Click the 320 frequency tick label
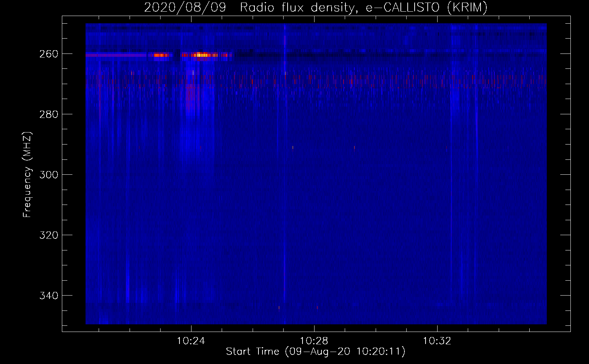Viewport: 589px width, 364px height. click(x=48, y=235)
